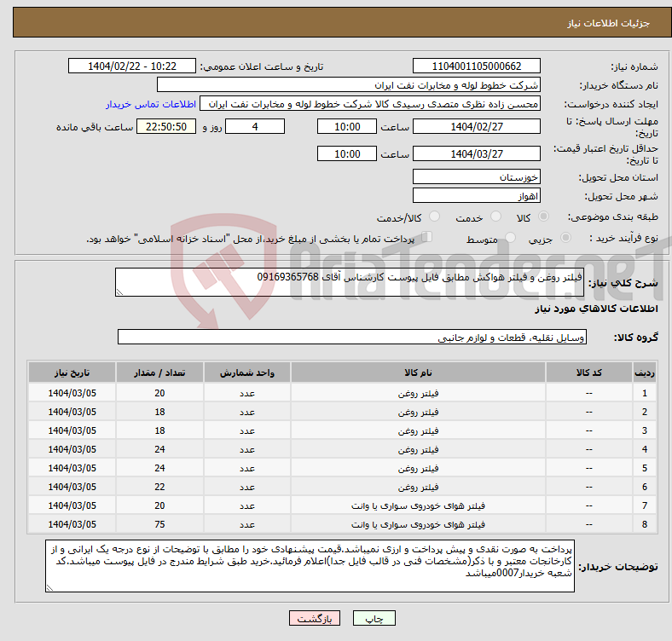Open the اطلاعات تماس خریدار link
The height and width of the screenshot is (641, 672).
pyautogui.click(x=151, y=104)
